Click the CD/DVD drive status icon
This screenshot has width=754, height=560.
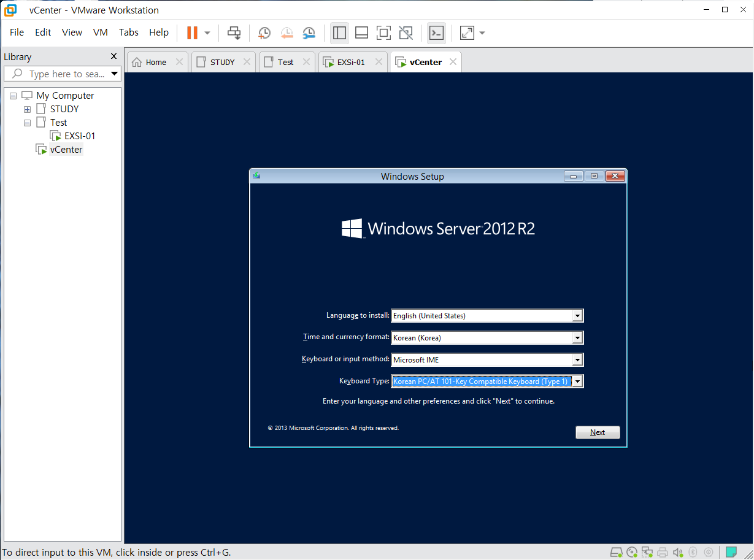coord(632,552)
